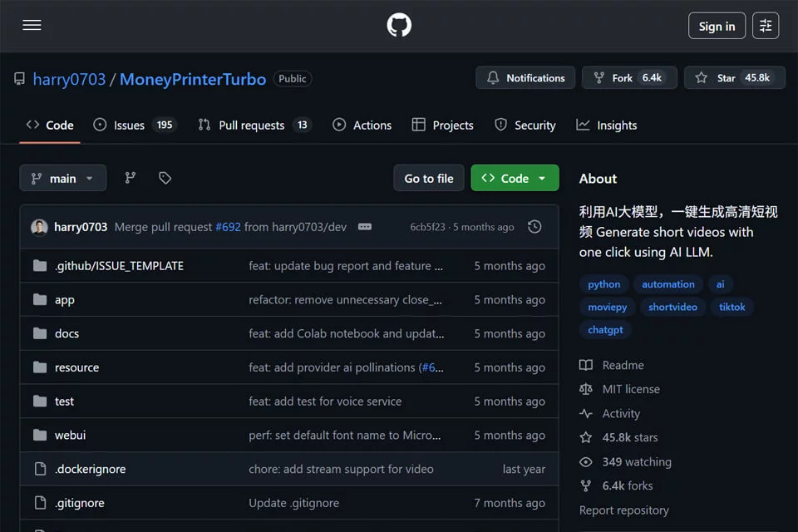This screenshot has height=532, width=798.
Task: Click the Notifications button
Action: coord(525,78)
